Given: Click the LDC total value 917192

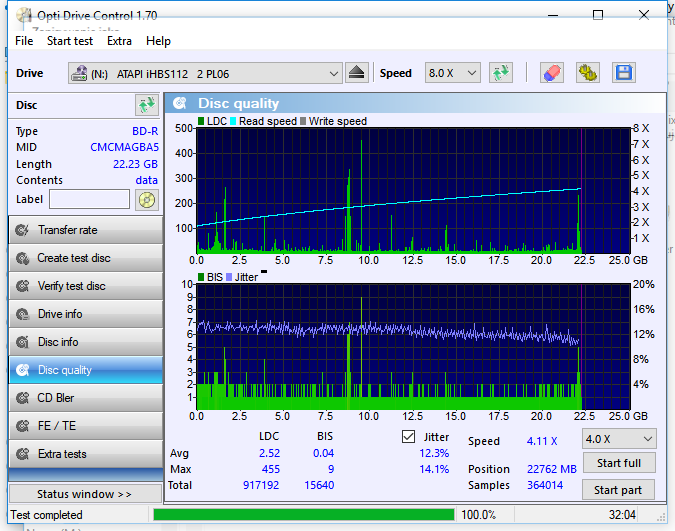Looking at the screenshot, I should click(261, 485).
